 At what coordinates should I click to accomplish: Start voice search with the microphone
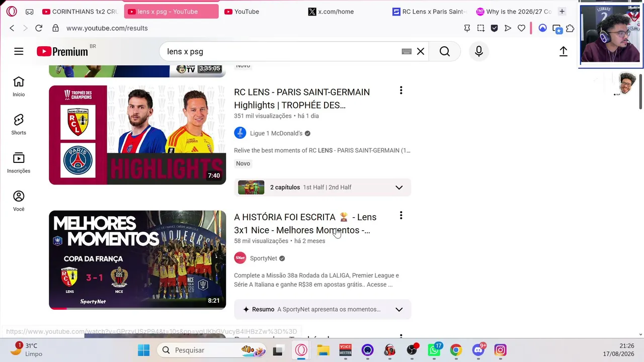coord(479,51)
